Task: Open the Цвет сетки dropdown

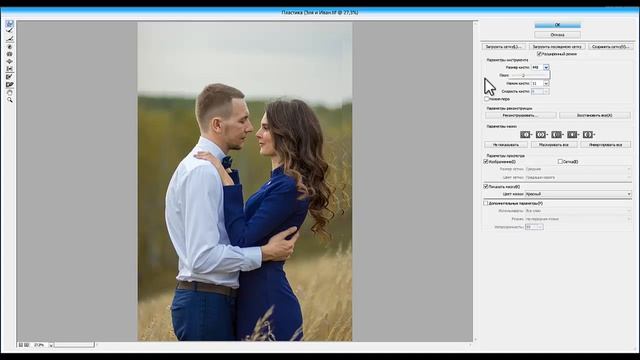Action: click(578, 178)
